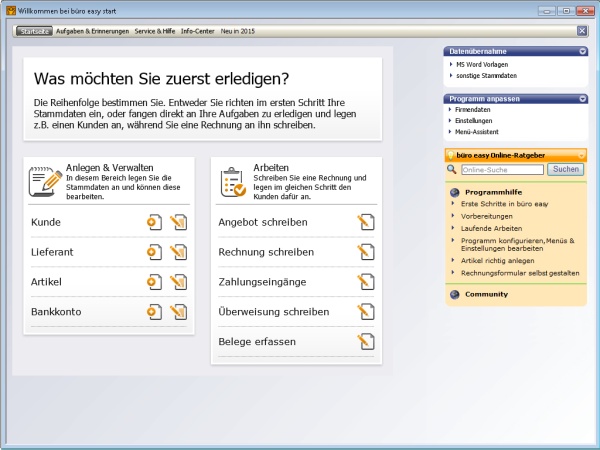Open the Info-Center tab
This screenshot has width=600, height=450.
[x=197, y=31]
